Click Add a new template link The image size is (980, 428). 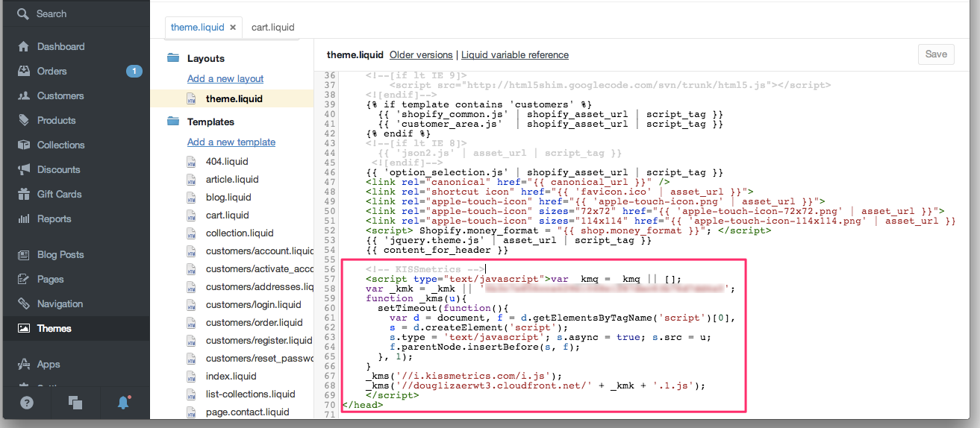231,142
